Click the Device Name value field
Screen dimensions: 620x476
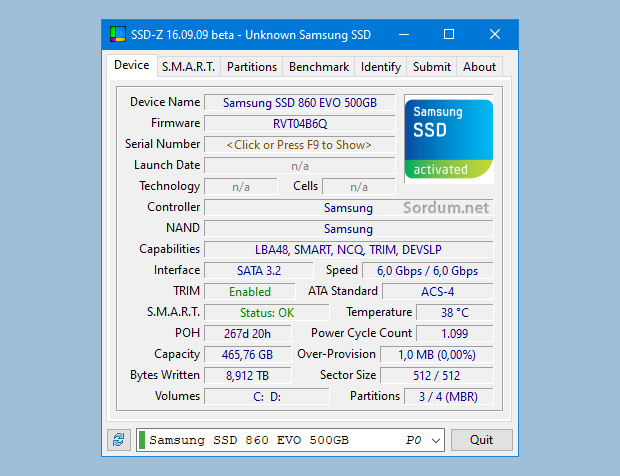coord(300,103)
